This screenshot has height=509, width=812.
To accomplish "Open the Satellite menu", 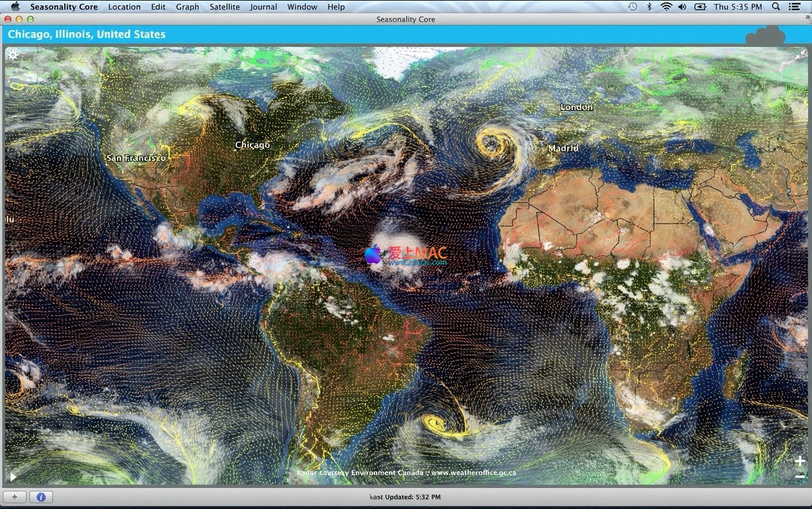I will click(224, 6).
